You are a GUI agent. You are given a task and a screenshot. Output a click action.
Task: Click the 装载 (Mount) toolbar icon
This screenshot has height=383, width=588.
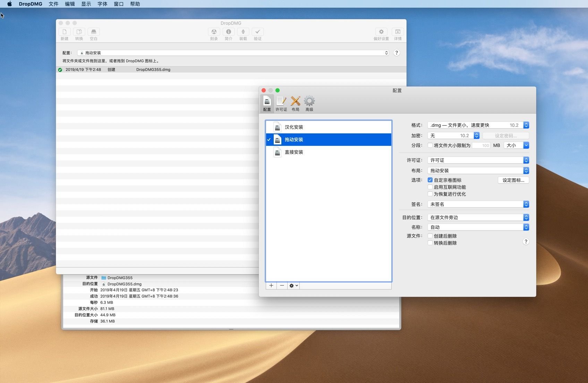tap(243, 32)
